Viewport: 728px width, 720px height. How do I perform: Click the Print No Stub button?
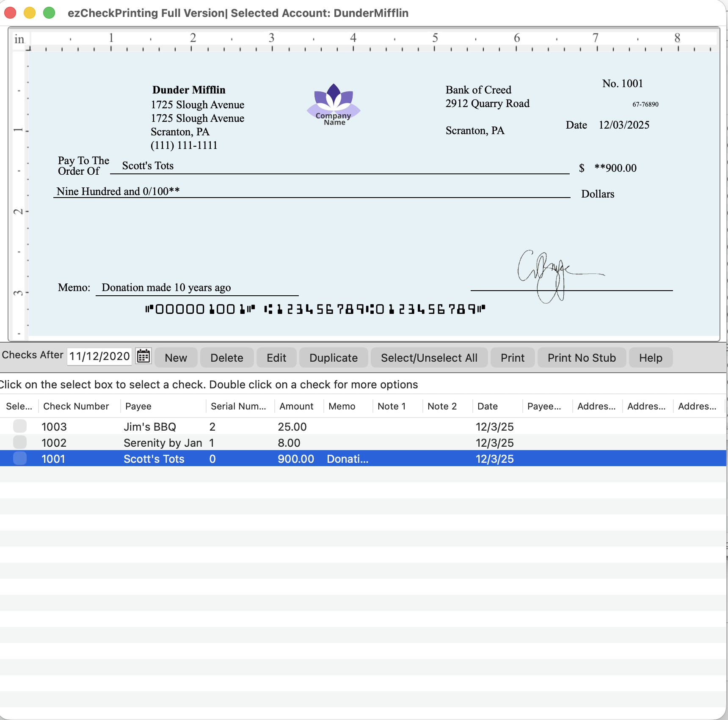click(x=582, y=358)
